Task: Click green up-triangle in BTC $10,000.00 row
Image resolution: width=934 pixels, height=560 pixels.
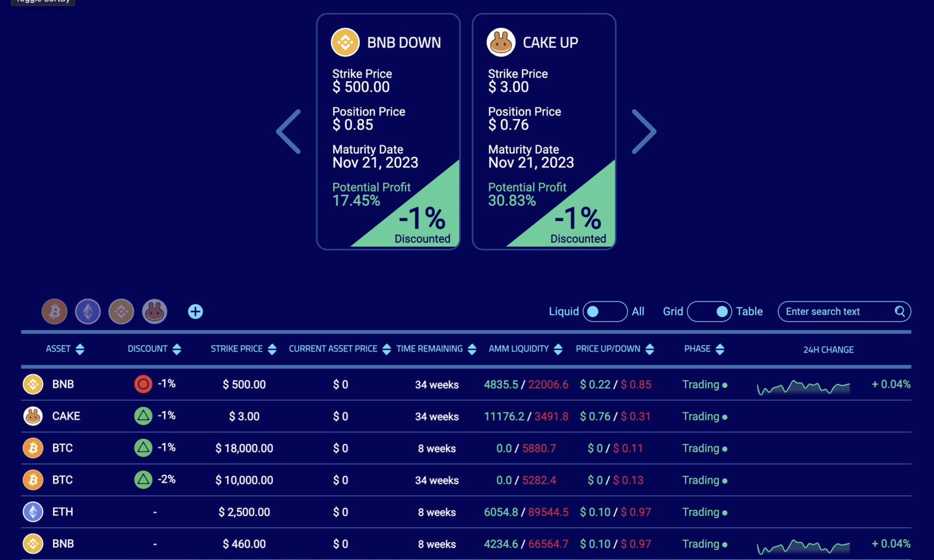Action: coord(143,480)
